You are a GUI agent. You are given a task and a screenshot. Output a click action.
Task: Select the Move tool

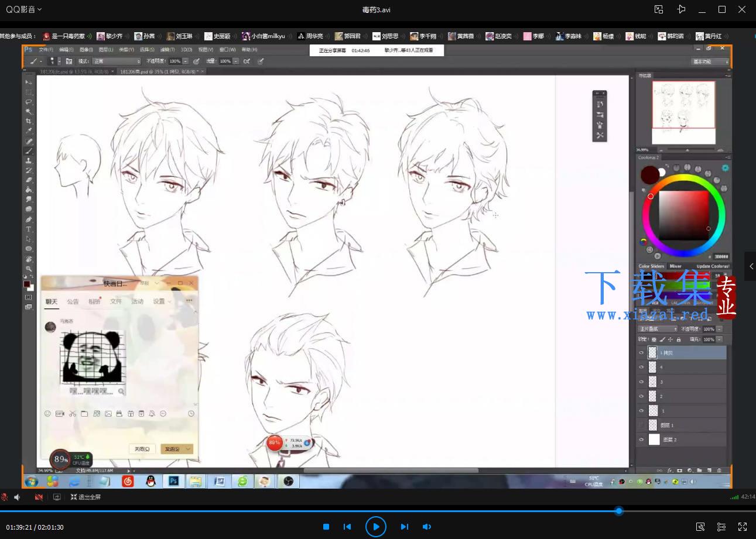(x=29, y=81)
